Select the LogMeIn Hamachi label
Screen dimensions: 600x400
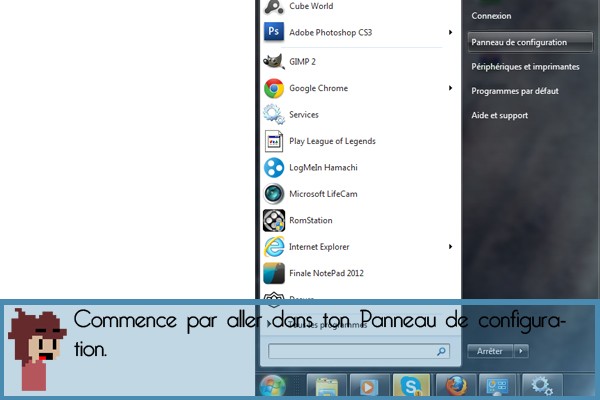pyautogui.click(x=323, y=168)
